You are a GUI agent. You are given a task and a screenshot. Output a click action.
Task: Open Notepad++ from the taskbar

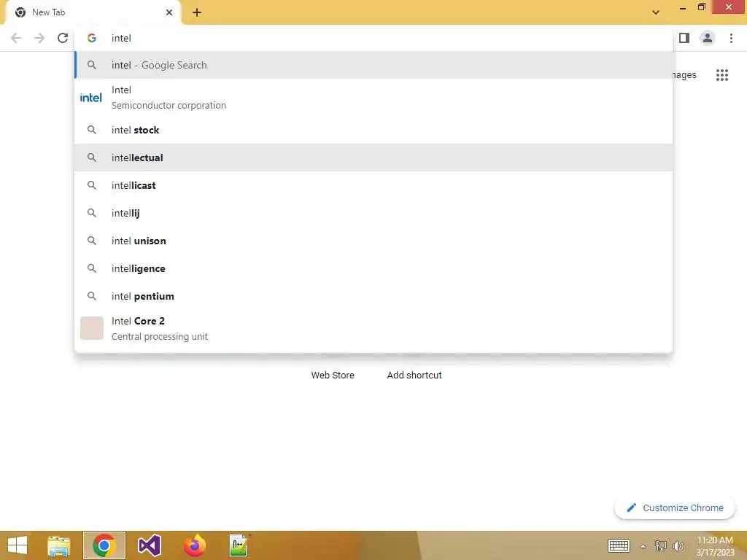click(x=239, y=545)
